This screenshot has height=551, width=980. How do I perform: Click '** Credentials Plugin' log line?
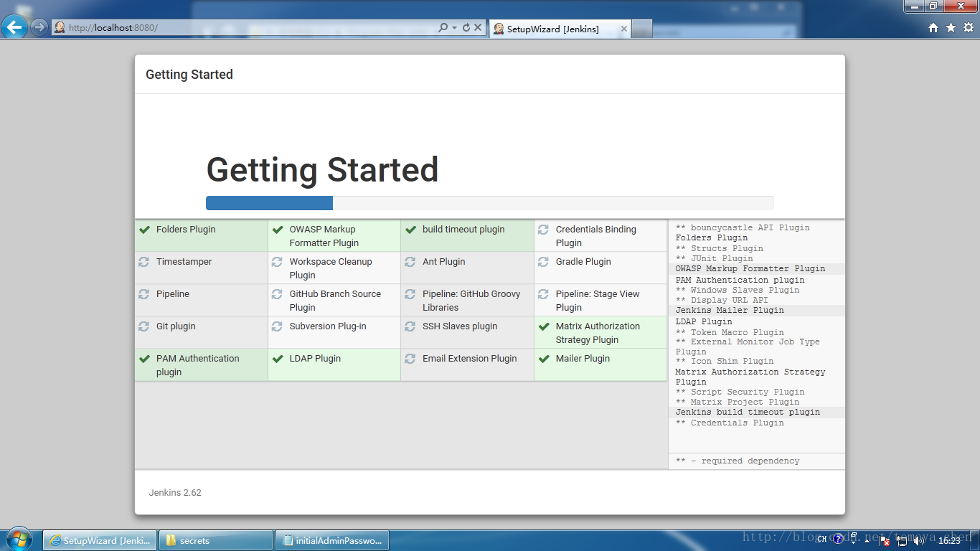[x=730, y=423]
